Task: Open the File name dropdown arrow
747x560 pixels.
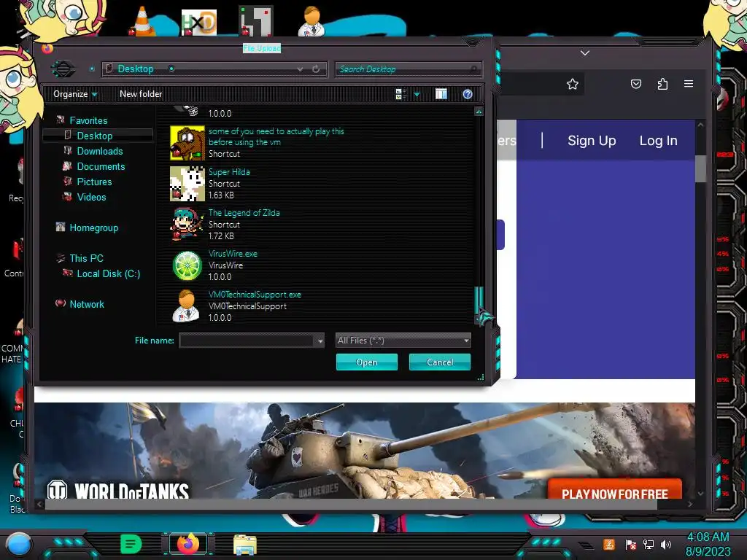Action: pos(320,341)
